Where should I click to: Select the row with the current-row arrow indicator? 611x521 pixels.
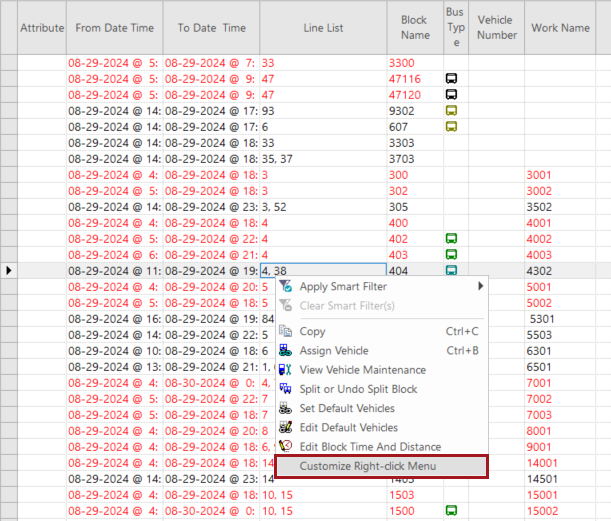[x=9, y=271]
